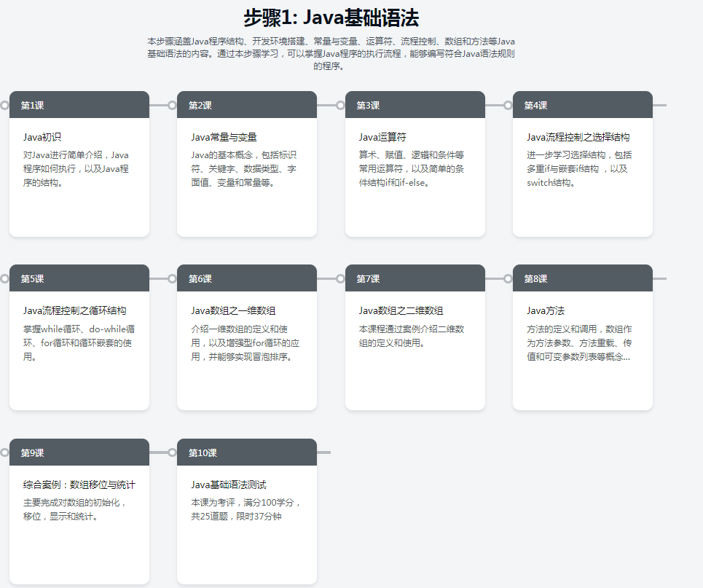
Task: Open Java流程控制之选择结构 lesson
Action: [x=578, y=137]
